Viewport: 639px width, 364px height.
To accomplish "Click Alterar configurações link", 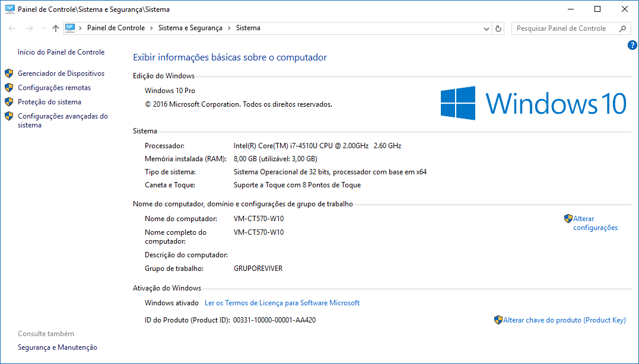I will click(596, 223).
